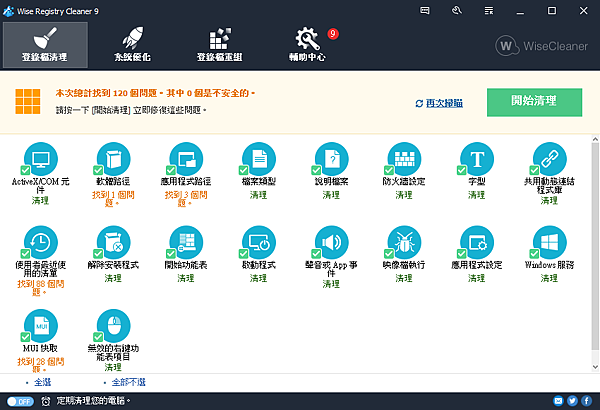Viewport: 600px width, 410px height.
Task: Open the 聲音或 App 事件 speaker icon
Action: pos(332,242)
